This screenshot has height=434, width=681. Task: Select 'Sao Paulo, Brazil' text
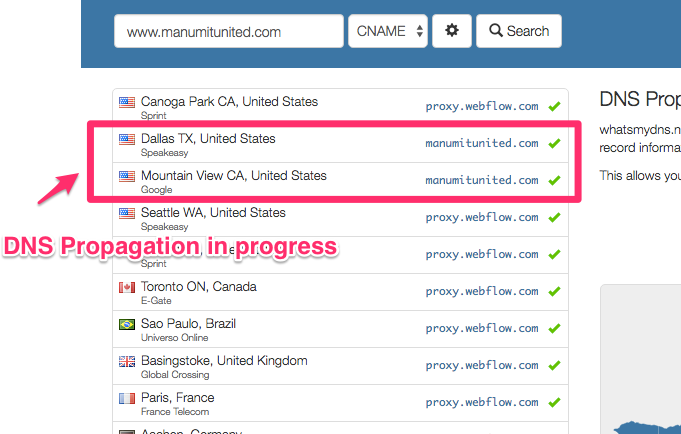click(x=188, y=324)
